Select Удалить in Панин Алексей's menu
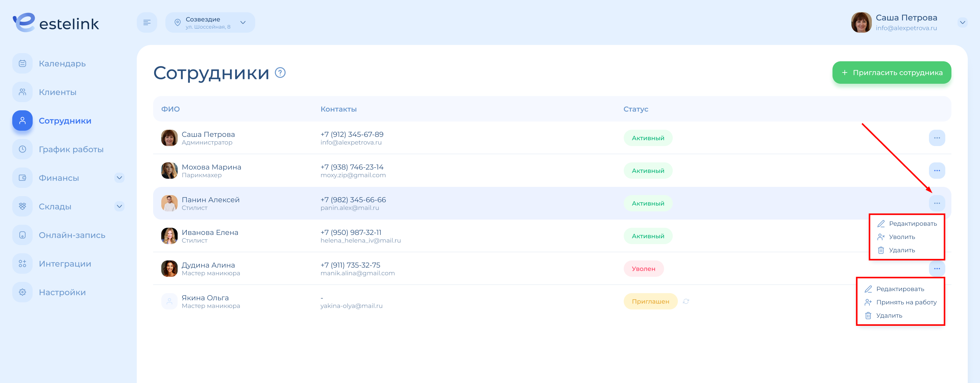The width and height of the screenshot is (980, 383). click(896, 250)
